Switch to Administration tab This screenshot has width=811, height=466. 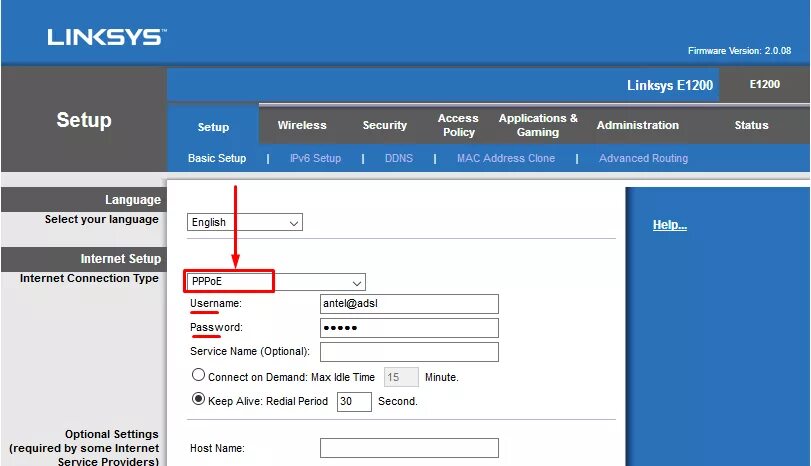[638, 125]
